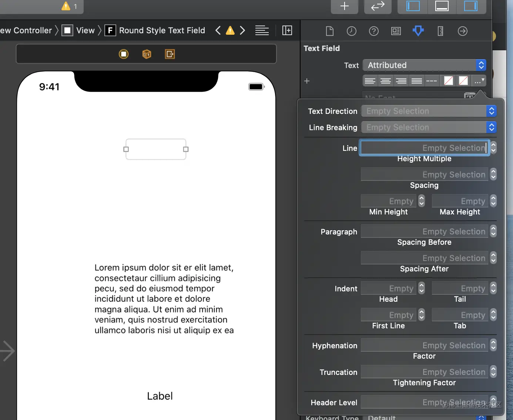
Task: Click the Indent Head stepper
Action: click(x=422, y=288)
